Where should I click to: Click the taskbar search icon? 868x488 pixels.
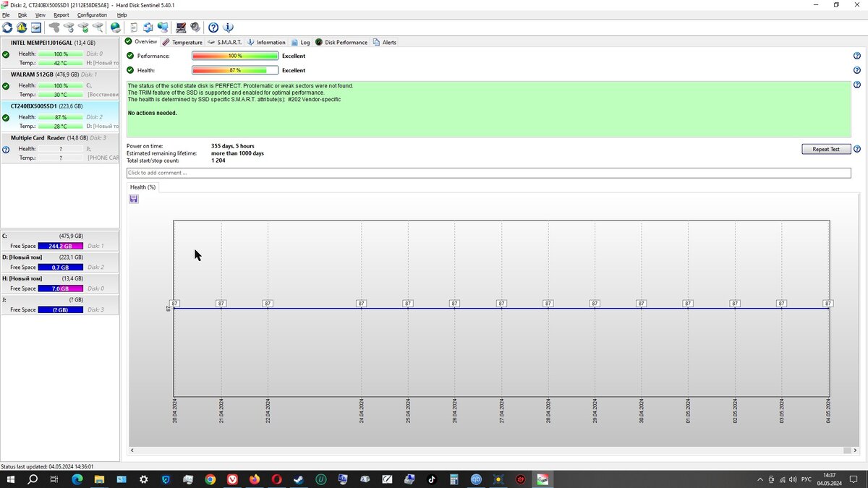point(33,479)
